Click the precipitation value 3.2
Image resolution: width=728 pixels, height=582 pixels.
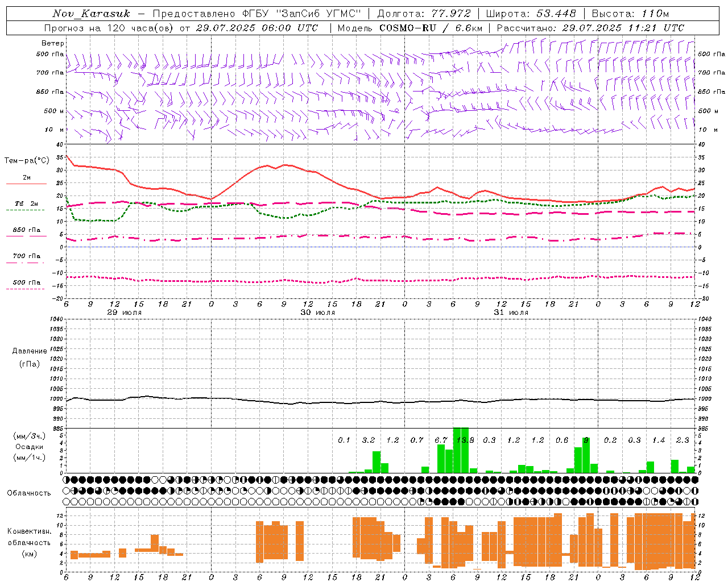click(x=369, y=440)
